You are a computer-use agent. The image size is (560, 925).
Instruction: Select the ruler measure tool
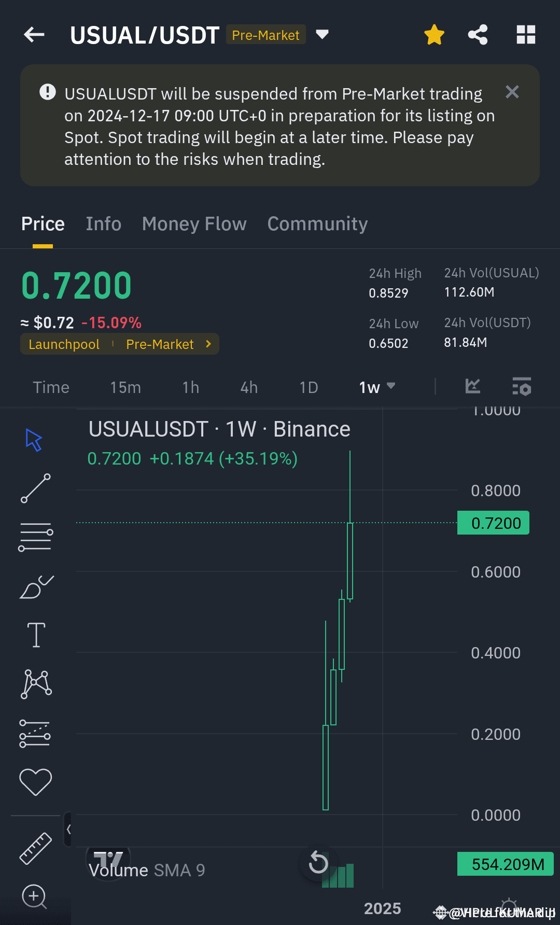(x=36, y=848)
